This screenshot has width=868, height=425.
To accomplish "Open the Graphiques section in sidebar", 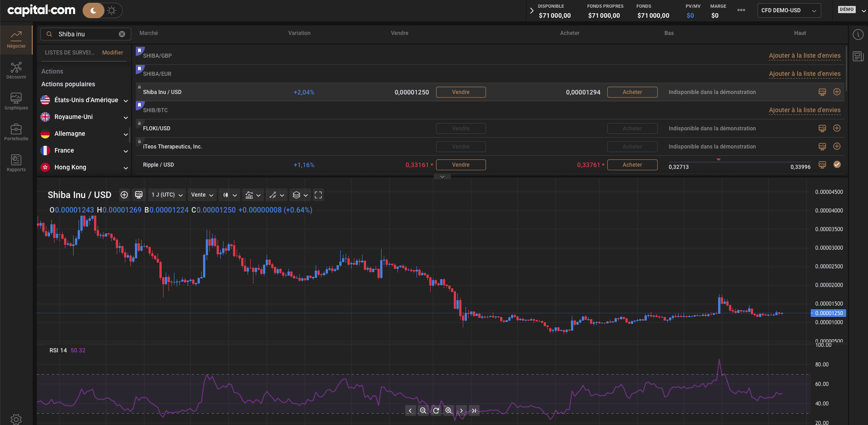I will point(16,102).
